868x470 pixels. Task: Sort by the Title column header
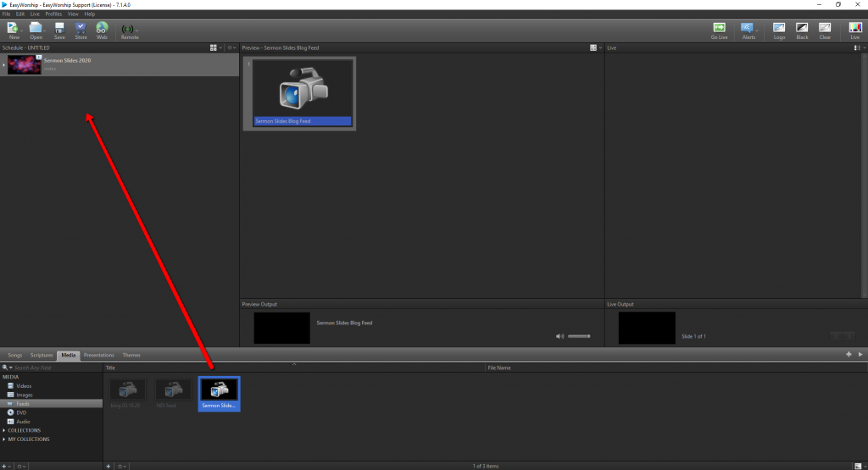pyautogui.click(x=294, y=368)
